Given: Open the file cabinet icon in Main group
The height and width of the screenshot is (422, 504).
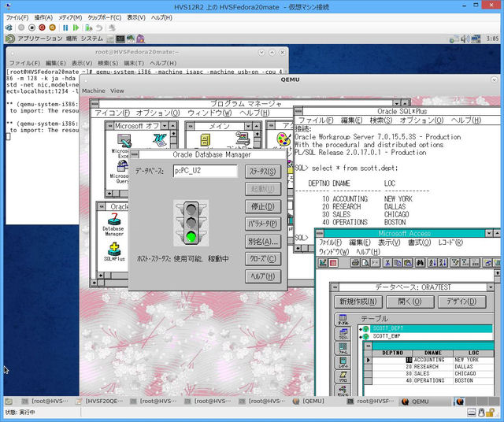Looking at the screenshot, I should click(205, 139).
